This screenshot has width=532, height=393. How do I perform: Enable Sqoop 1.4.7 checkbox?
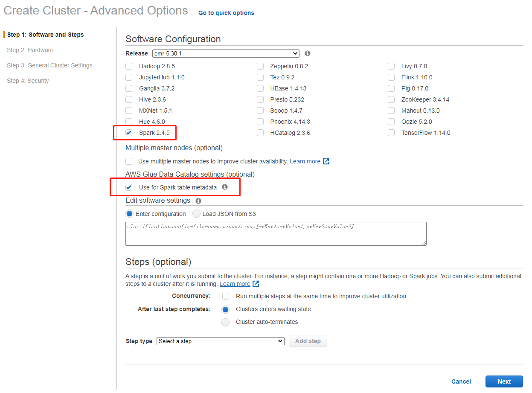pos(260,111)
